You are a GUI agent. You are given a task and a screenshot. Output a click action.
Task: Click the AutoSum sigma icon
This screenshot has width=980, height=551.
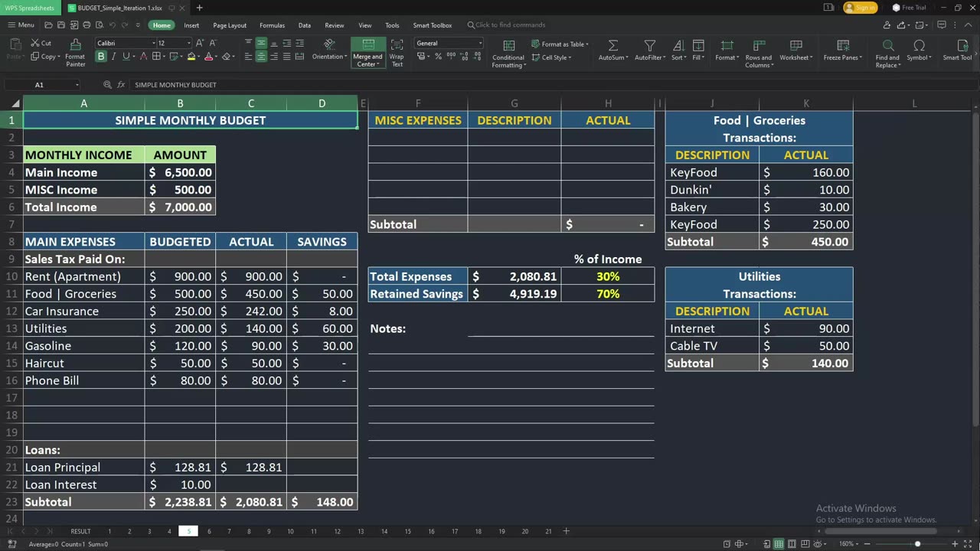click(x=612, y=46)
